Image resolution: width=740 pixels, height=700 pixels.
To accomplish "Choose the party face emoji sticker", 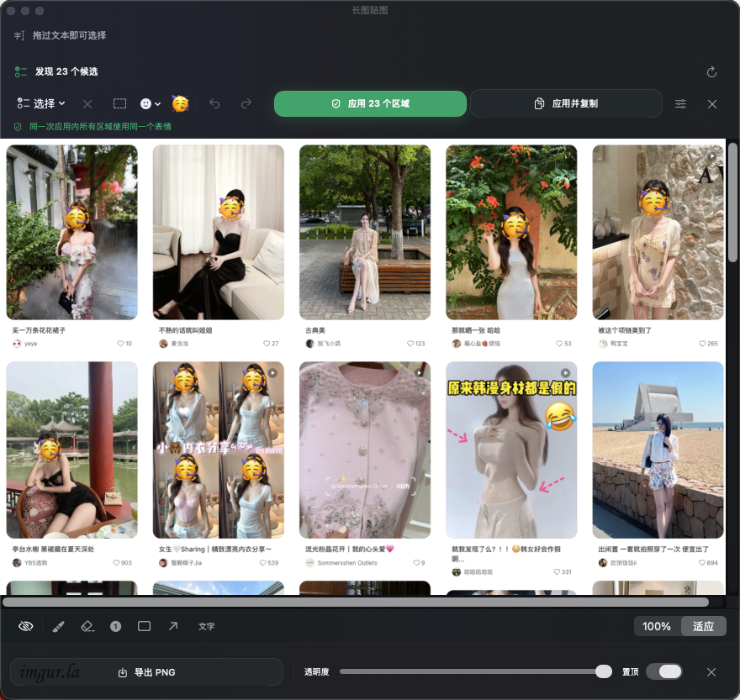I will [x=180, y=103].
